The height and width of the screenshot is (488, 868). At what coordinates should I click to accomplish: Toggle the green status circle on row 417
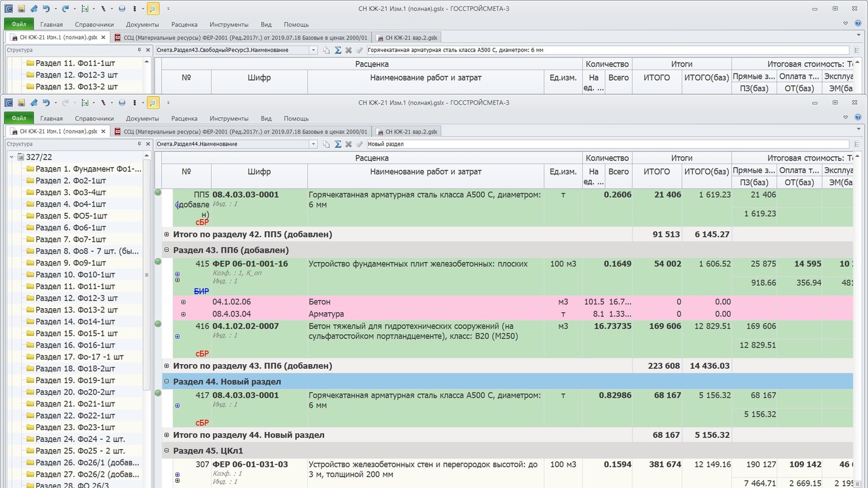pos(158,393)
